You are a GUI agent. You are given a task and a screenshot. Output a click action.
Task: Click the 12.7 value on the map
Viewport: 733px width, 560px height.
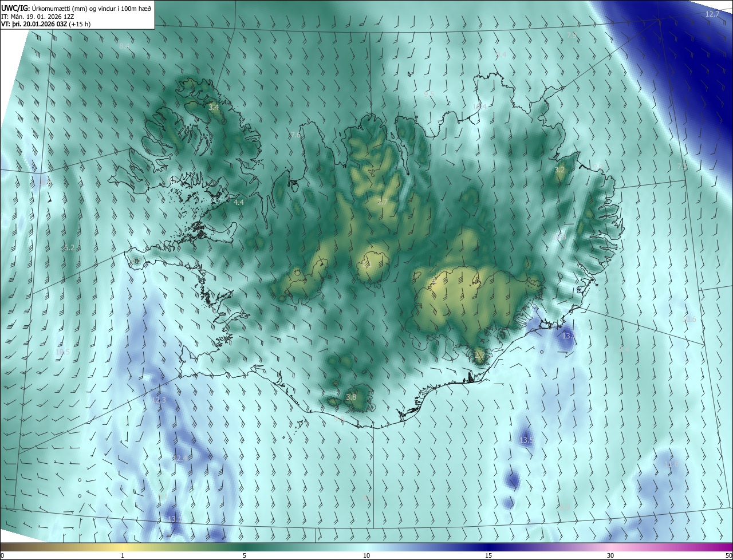coord(712,14)
